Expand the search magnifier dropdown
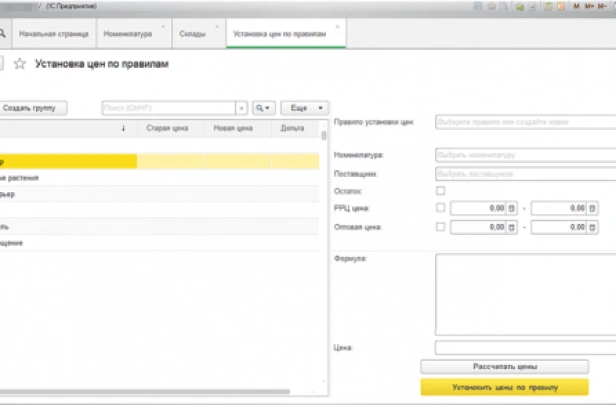 [x=264, y=107]
